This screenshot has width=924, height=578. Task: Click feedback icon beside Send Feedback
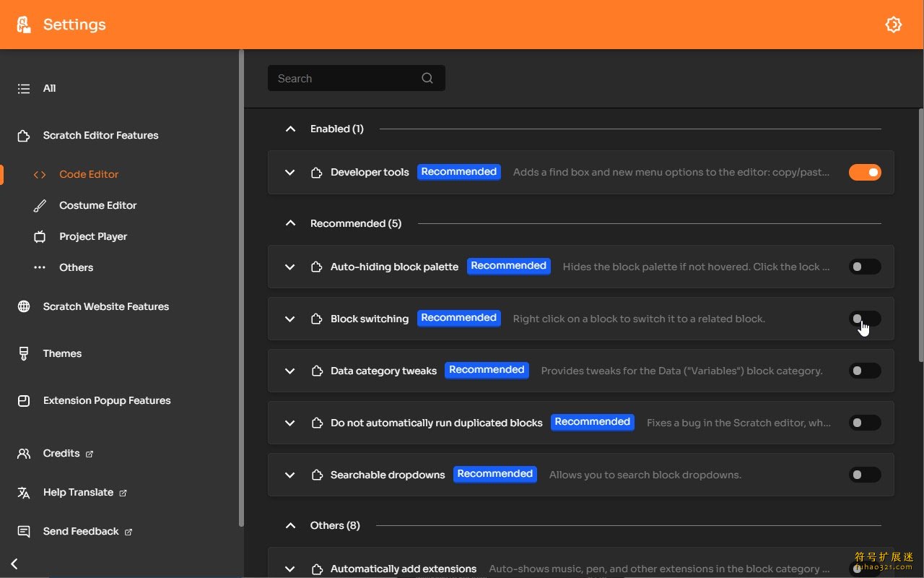click(x=24, y=532)
